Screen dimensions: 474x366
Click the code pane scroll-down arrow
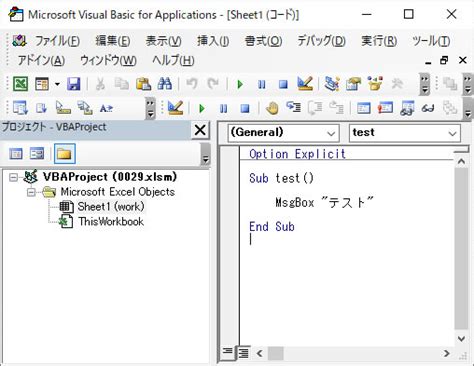461,339
